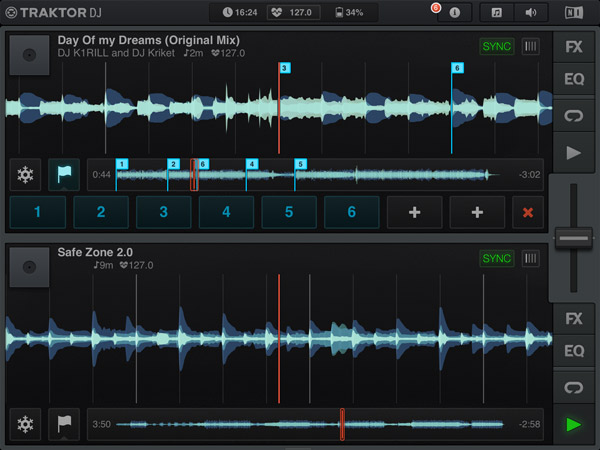Open beatgrid button on top deck
This screenshot has height=450, width=600.
pyautogui.click(x=530, y=47)
